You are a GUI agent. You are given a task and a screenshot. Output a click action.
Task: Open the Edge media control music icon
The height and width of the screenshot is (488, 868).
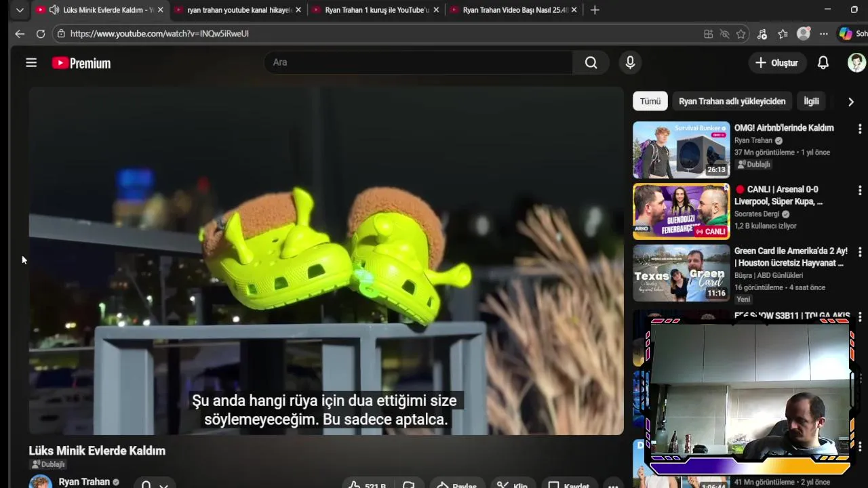[x=762, y=34]
